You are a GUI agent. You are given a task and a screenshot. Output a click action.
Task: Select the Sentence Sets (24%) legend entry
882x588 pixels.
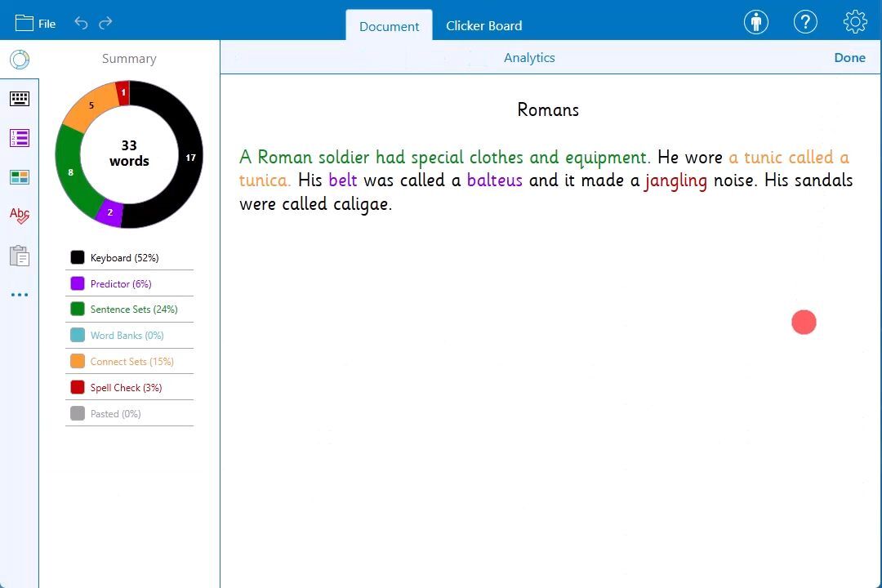click(129, 310)
